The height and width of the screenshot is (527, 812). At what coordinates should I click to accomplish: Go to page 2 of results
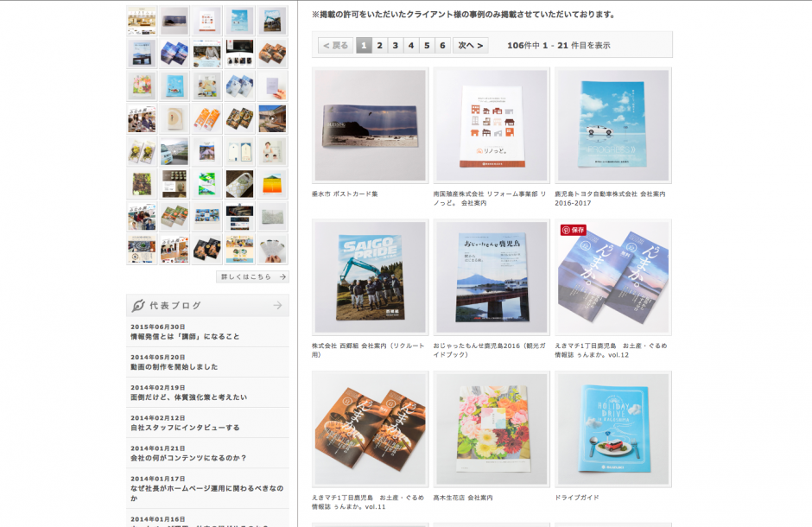click(380, 45)
